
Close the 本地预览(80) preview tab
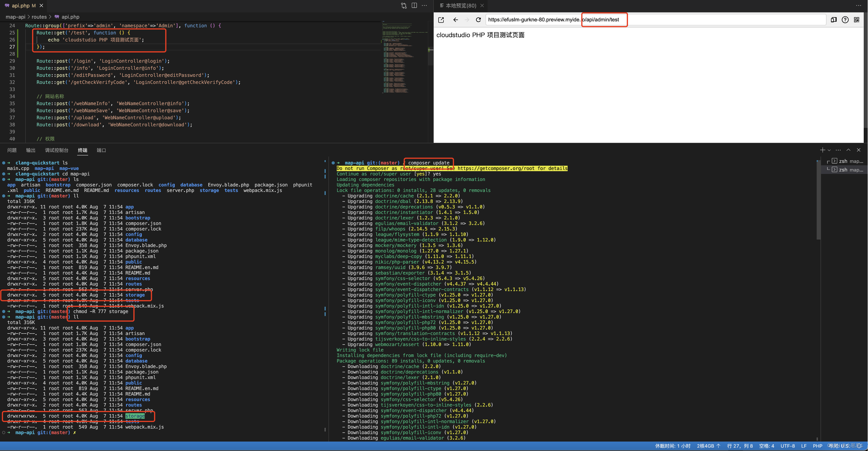tap(482, 5)
